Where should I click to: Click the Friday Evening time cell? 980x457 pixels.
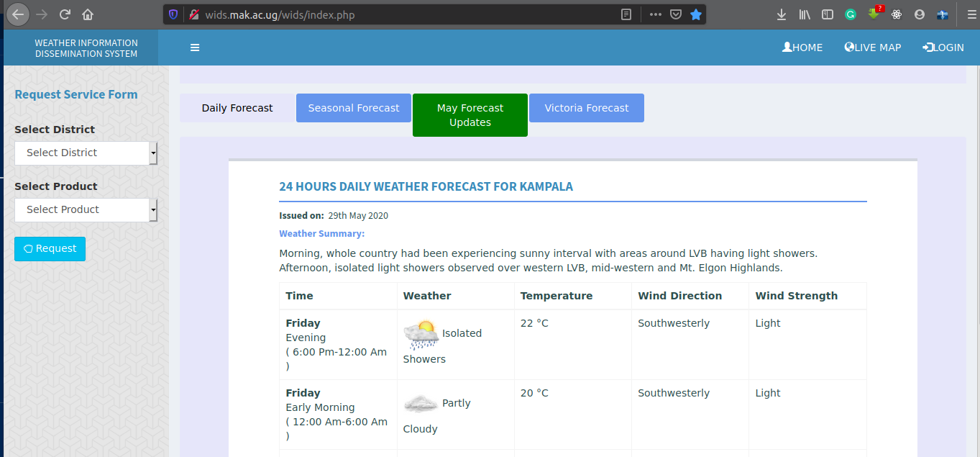336,345
